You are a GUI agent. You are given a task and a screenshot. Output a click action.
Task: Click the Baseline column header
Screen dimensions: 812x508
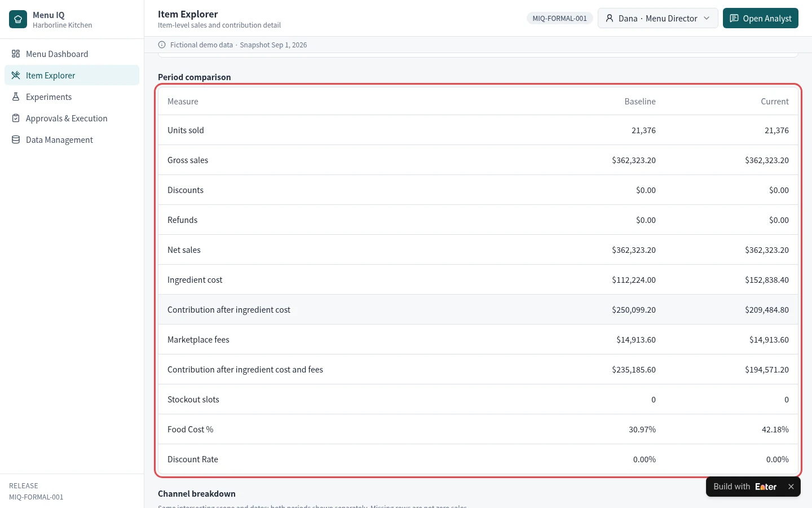[x=640, y=102]
